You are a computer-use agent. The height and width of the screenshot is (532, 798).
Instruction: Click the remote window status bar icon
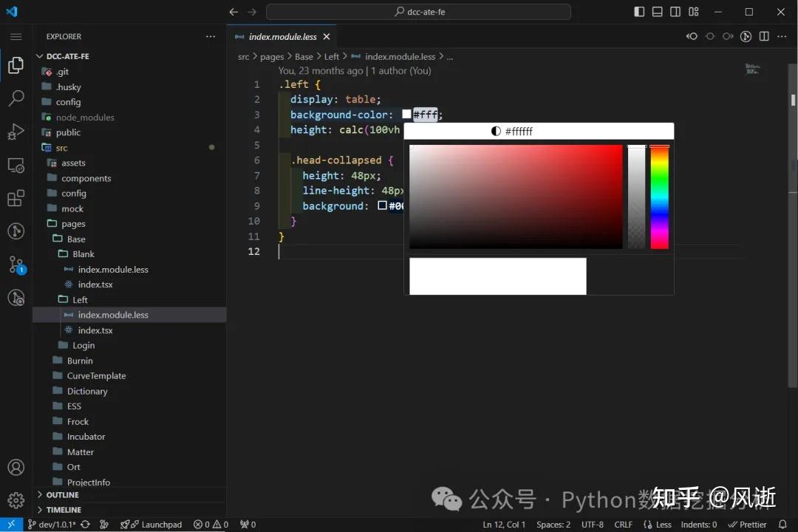pos(11,525)
